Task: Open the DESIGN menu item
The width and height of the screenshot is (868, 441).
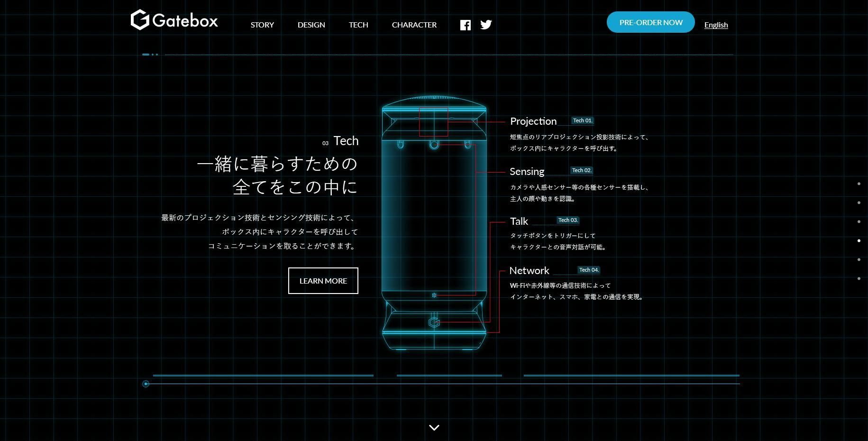Action: pos(311,25)
